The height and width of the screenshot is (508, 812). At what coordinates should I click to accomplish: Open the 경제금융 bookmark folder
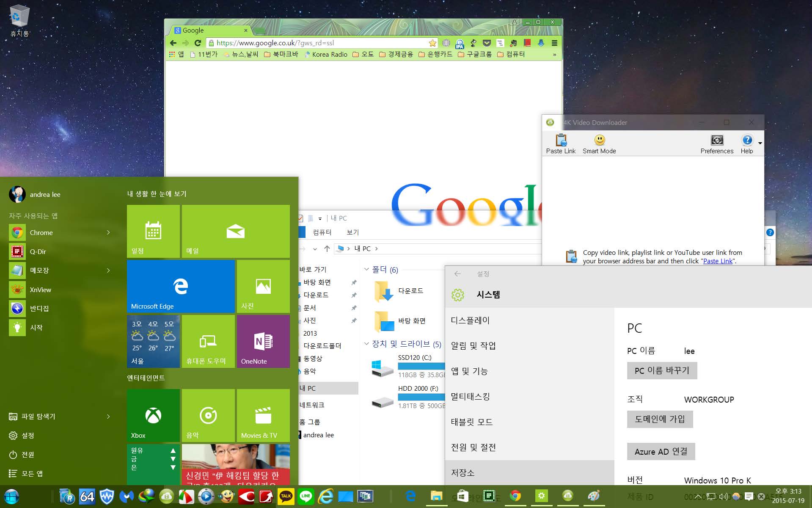click(396, 54)
